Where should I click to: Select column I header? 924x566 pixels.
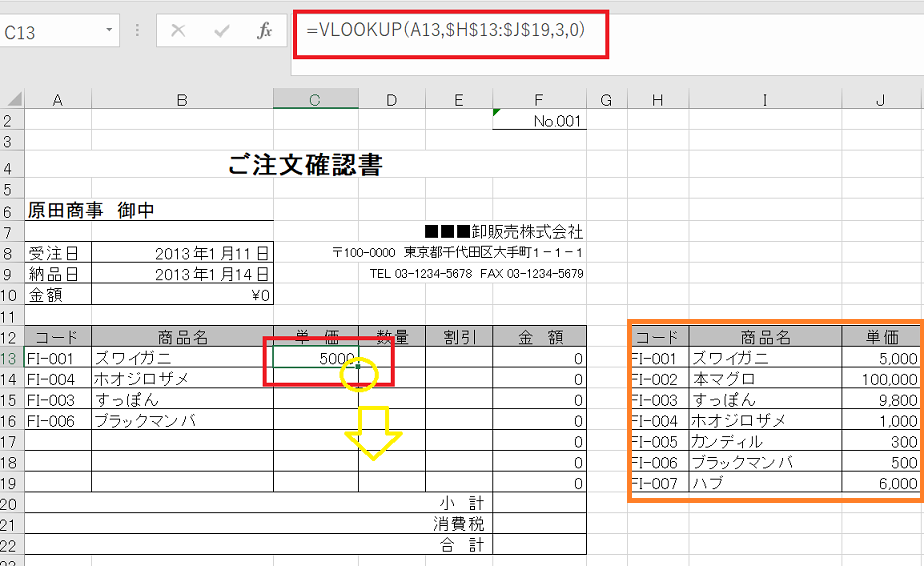(765, 100)
